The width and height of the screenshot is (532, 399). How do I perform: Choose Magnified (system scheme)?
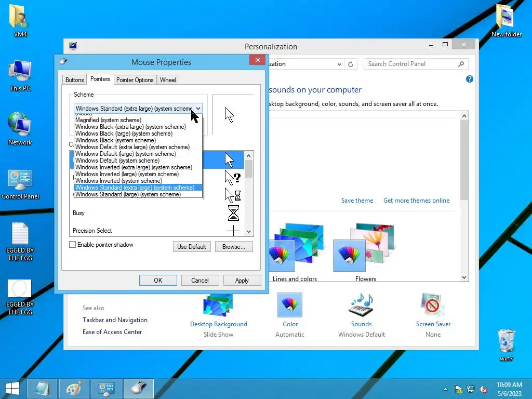pos(138,120)
